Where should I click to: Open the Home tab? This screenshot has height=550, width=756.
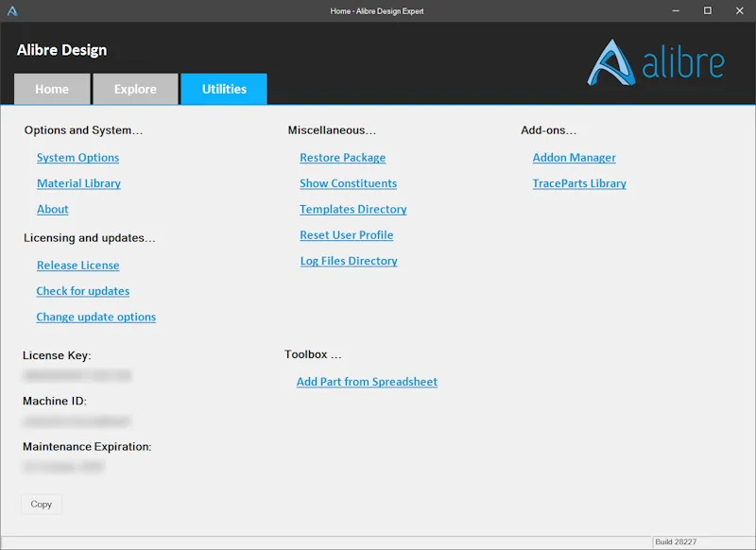coord(52,89)
